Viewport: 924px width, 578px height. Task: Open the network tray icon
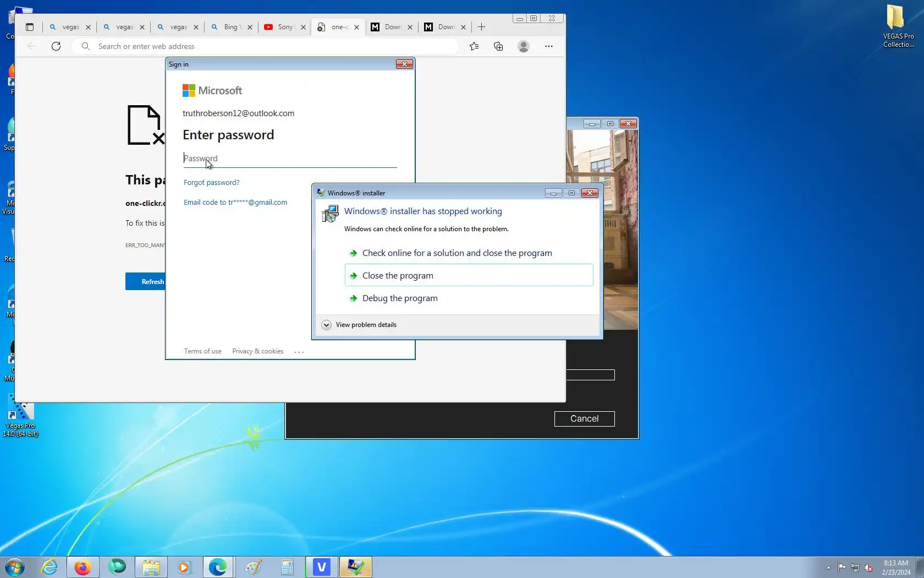(855, 568)
